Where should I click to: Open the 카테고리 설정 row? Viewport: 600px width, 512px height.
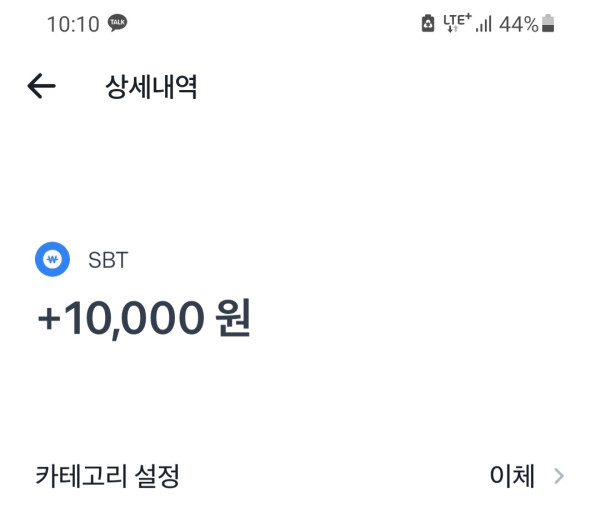[108, 476]
